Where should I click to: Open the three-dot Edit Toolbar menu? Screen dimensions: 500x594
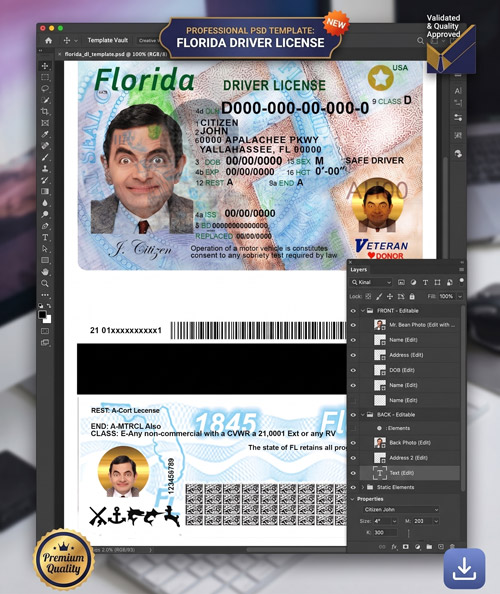point(45,295)
